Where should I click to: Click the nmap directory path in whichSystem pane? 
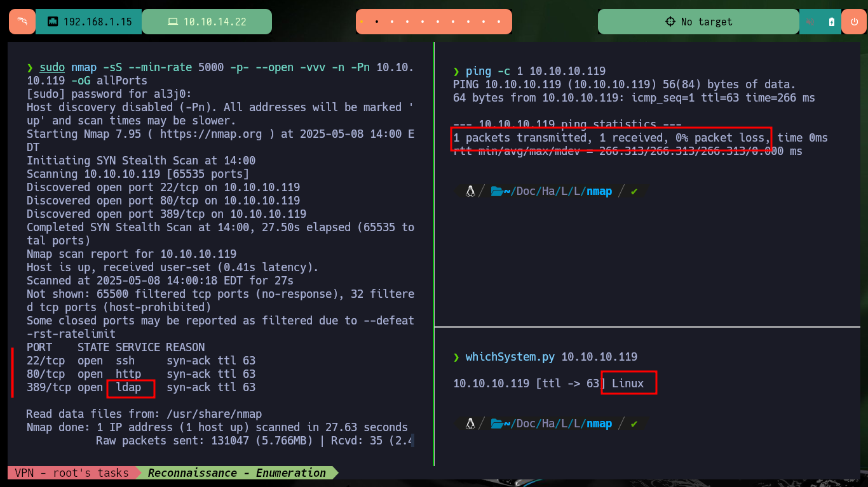point(599,423)
